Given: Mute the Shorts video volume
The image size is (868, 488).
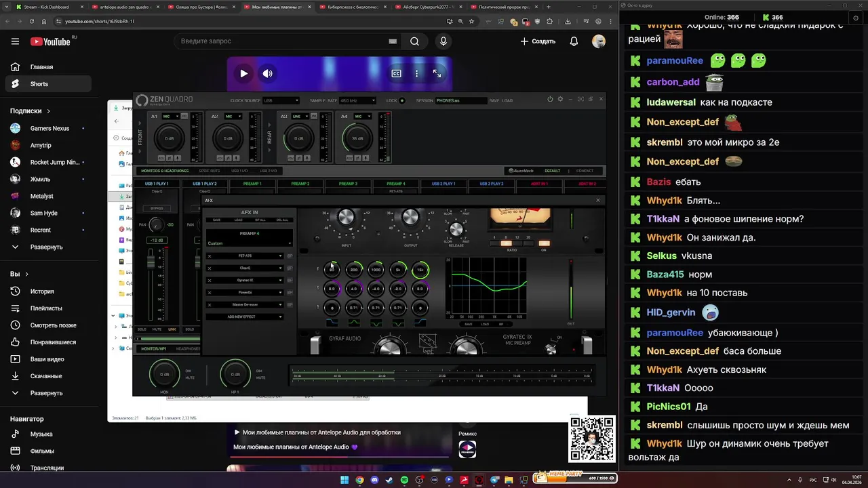Looking at the screenshot, I should pos(268,73).
